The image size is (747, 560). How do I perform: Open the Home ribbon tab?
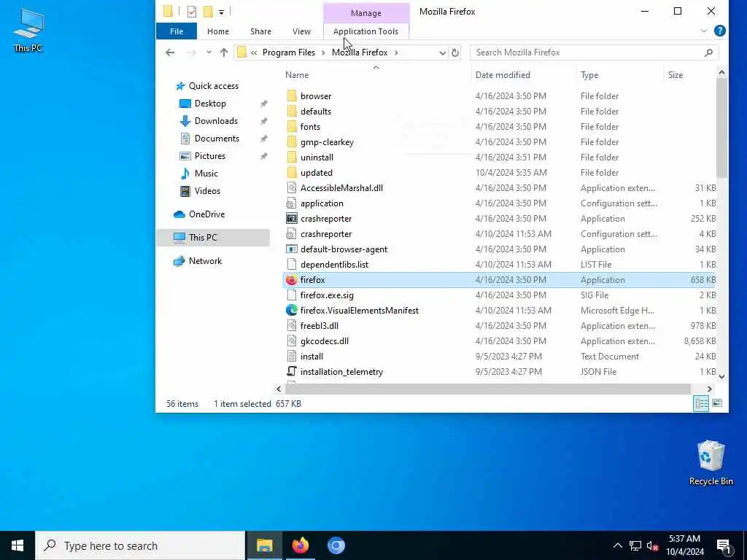pos(217,31)
